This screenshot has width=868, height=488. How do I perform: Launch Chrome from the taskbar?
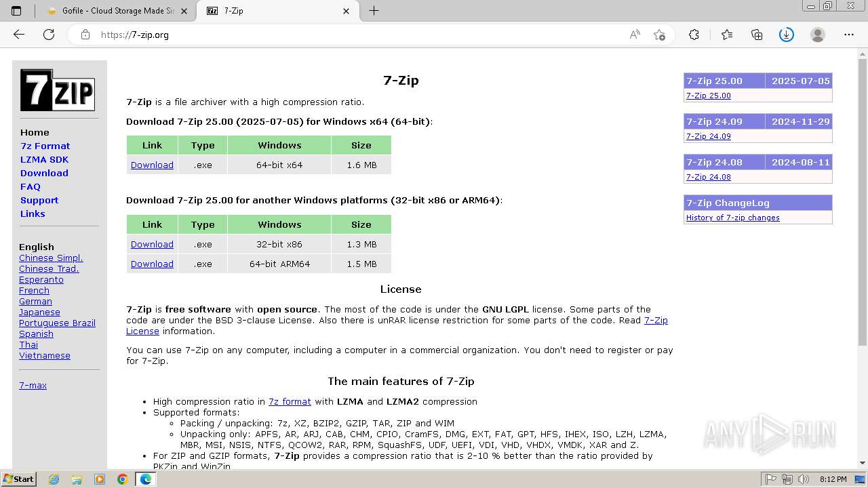point(123,479)
